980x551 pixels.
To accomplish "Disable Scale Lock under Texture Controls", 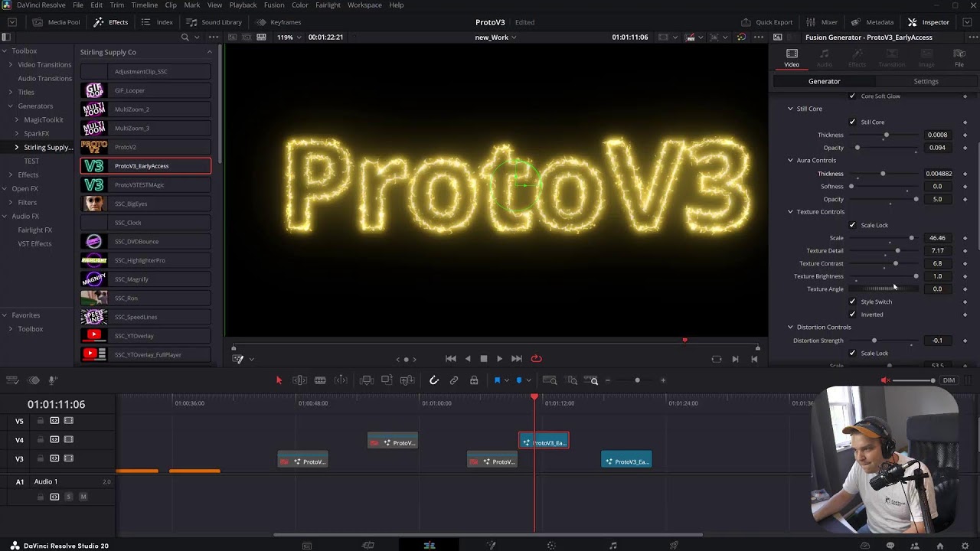I will tap(852, 225).
